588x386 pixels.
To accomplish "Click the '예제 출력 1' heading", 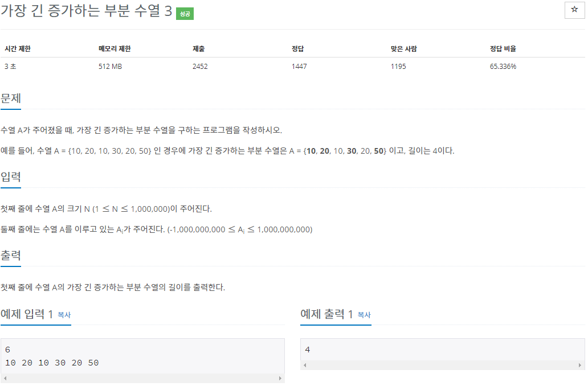I will click(328, 315).
